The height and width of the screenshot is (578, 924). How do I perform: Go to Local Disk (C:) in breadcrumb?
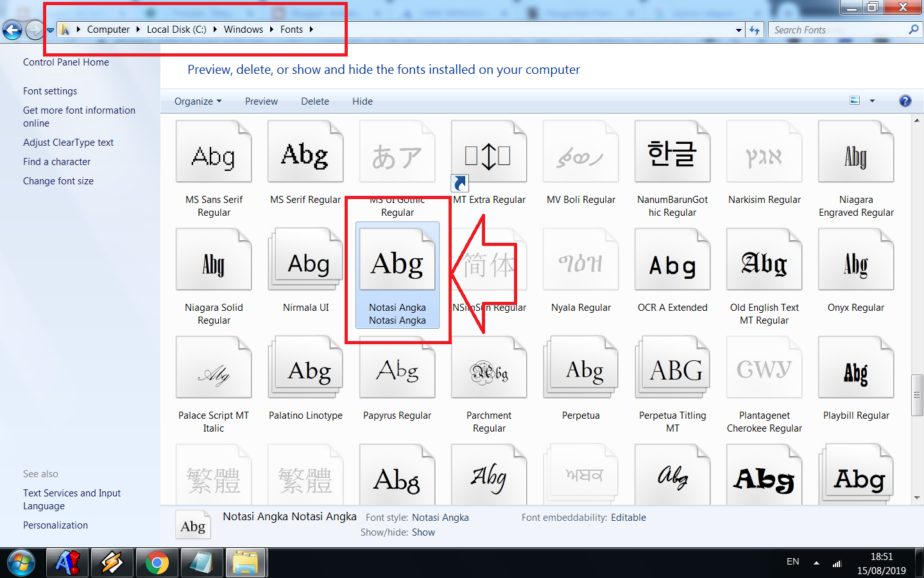(176, 30)
